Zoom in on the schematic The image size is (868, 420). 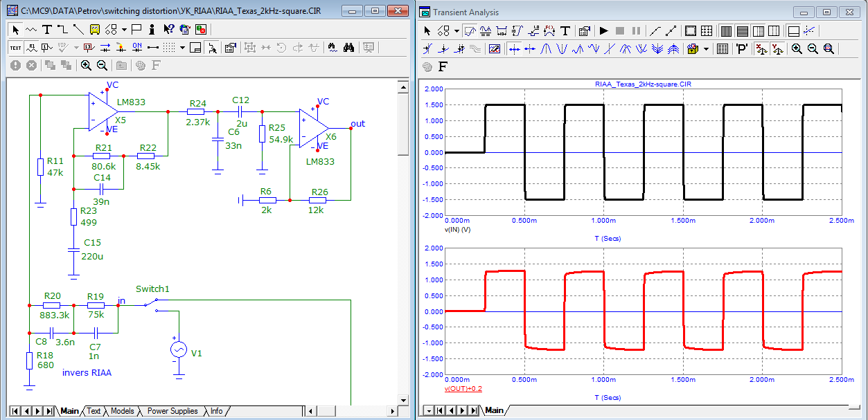click(86, 65)
